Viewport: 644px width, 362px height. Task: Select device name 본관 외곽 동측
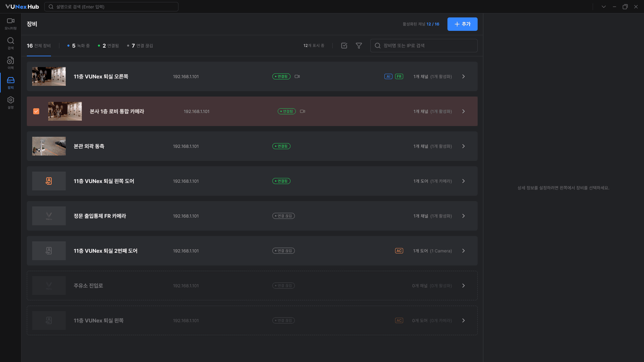89,146
